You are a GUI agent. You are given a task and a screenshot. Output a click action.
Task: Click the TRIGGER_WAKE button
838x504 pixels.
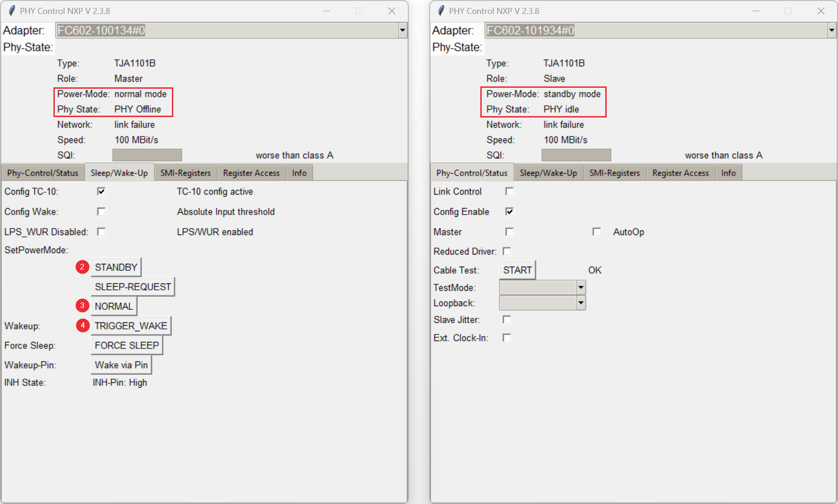click(x=131, y=326)
